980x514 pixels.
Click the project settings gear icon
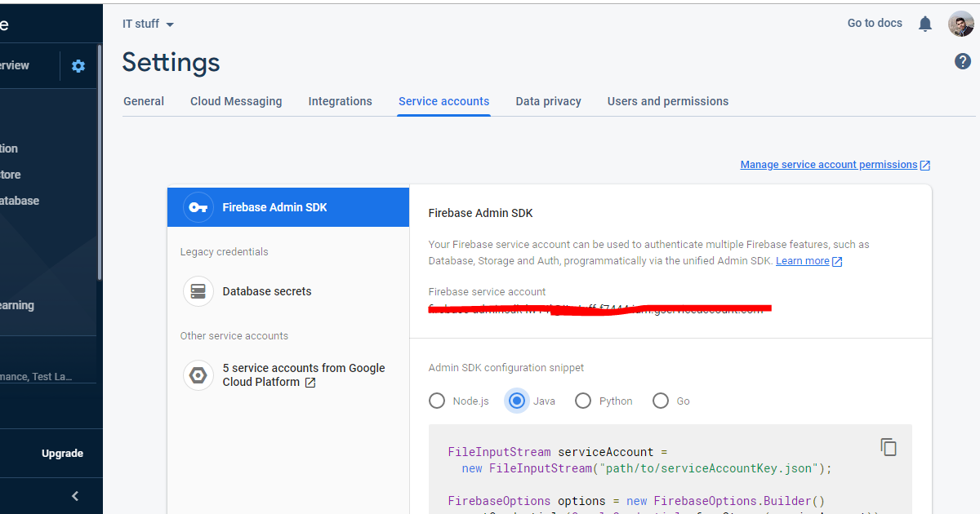click(x=78, y=66)
